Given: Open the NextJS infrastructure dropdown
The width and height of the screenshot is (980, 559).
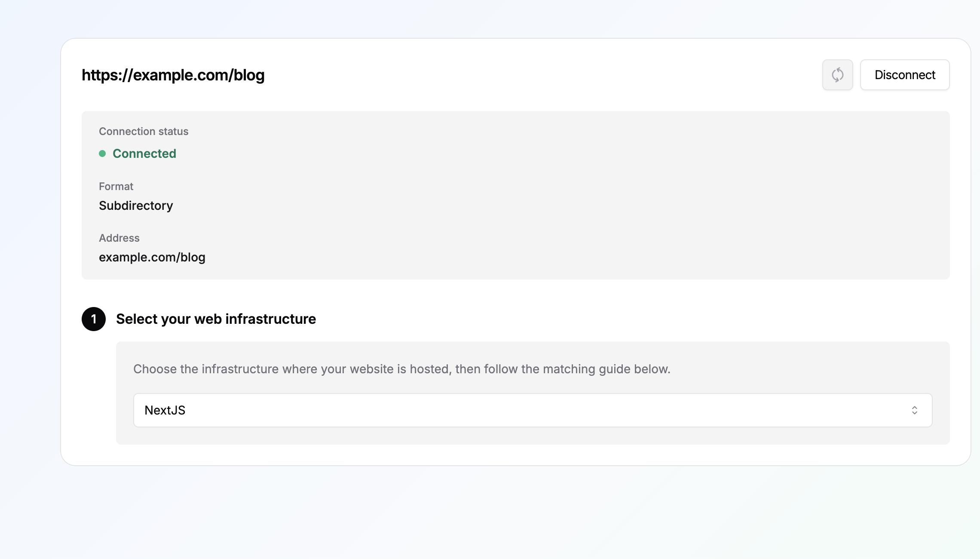Looking at the screenshot, I should point(533,410).
